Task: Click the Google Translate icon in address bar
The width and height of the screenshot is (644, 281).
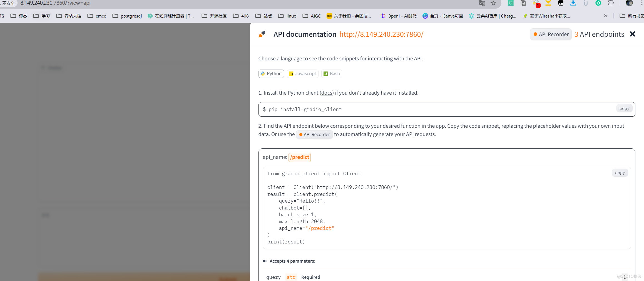Action: [x=482, y=3]
